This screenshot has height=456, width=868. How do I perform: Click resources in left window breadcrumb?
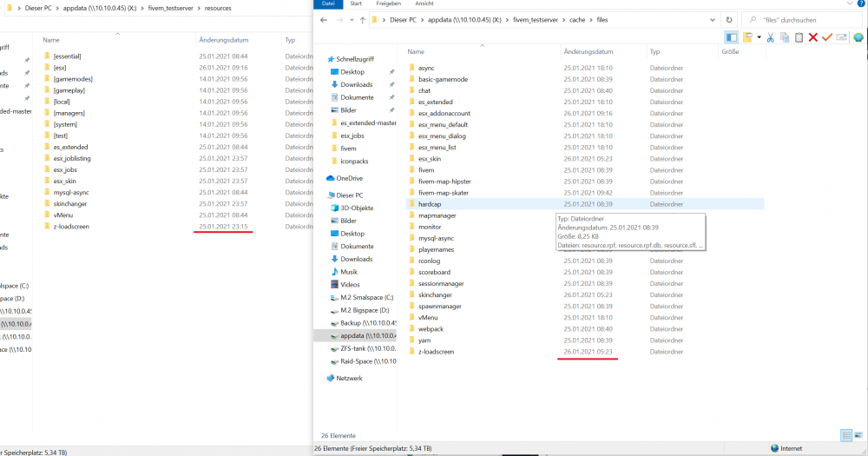point(218,8)
